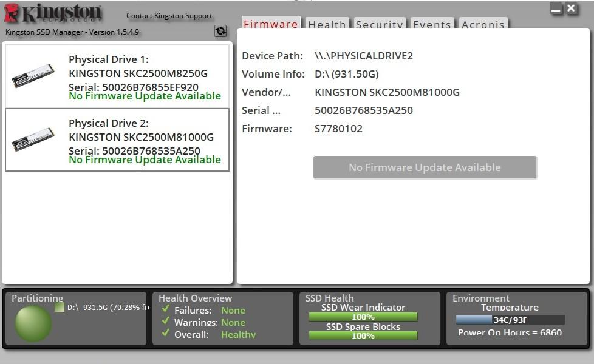Switch to the Firmware tab
The width and height of the screenshot is (594, 364).
click(x=271, y=23)
